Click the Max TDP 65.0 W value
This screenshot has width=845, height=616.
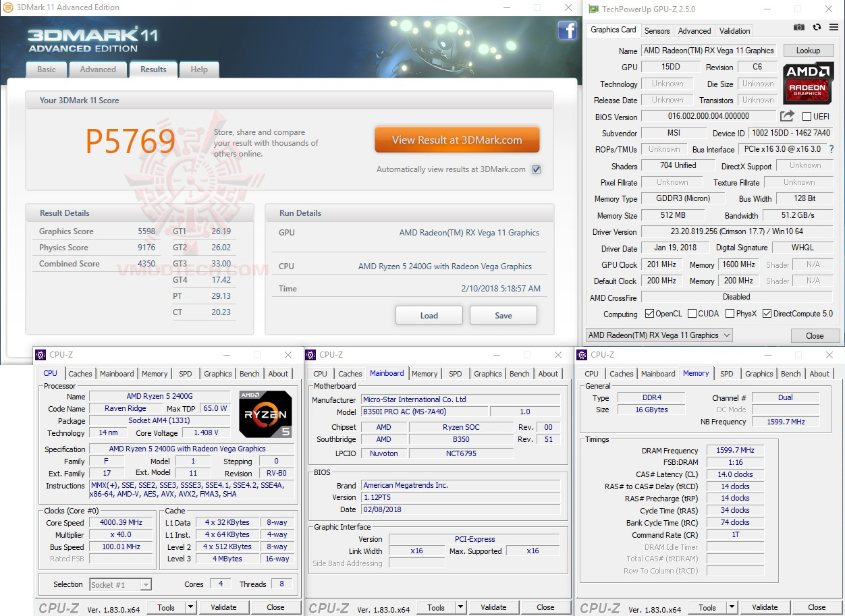point(215,408)
